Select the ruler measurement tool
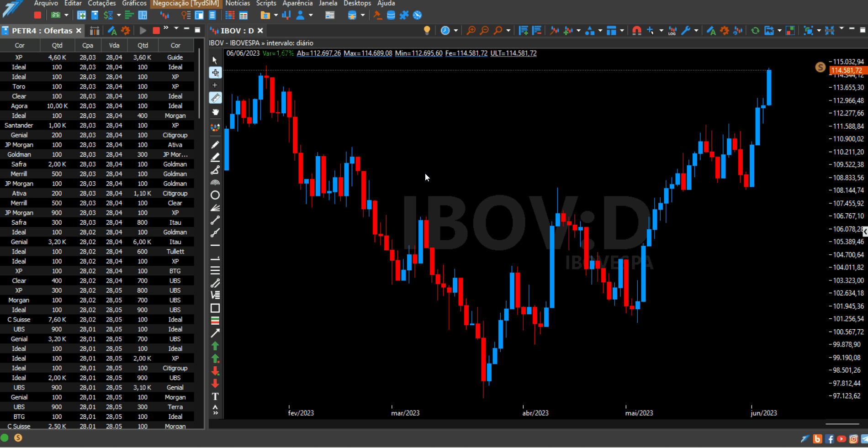 coord(215,98)
